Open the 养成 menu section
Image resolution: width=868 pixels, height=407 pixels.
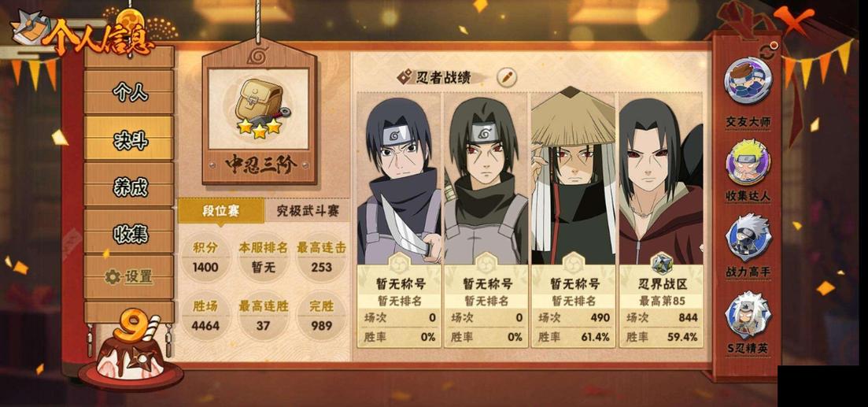click(130, 186)
